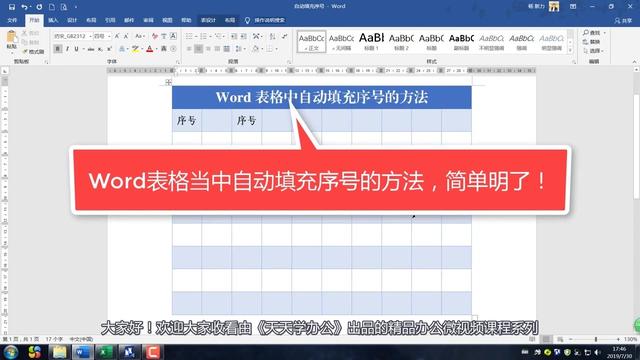Align text left in paragraph group
Viewport: 640px width, 360px height.
click(x=189, y=49)
